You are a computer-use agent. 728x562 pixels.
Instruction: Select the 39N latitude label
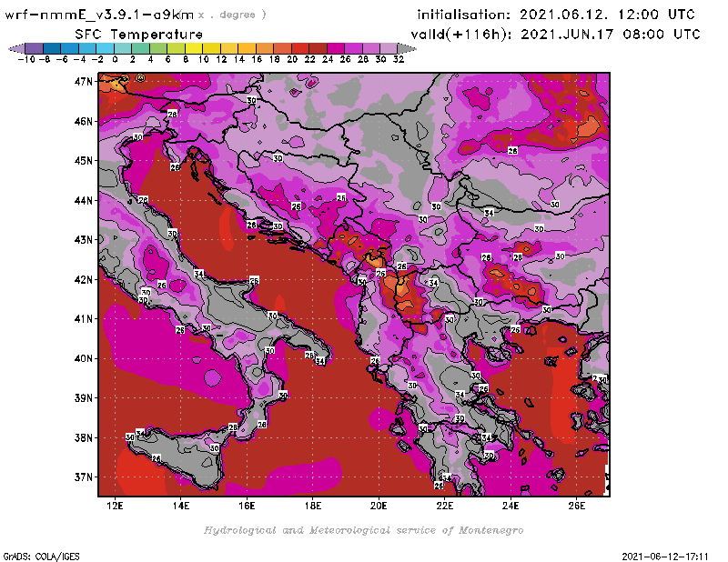click(84, 398)
